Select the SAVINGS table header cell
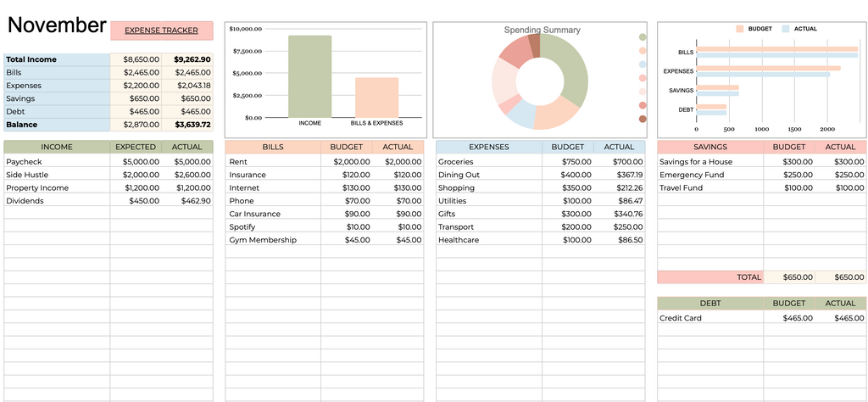This screenshot has height=402, width=868. 710,148
